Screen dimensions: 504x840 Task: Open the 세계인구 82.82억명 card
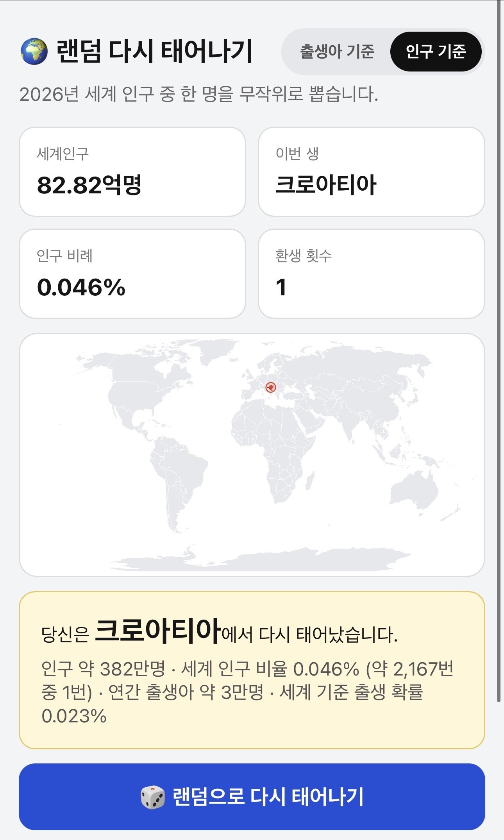pos(132,172)
